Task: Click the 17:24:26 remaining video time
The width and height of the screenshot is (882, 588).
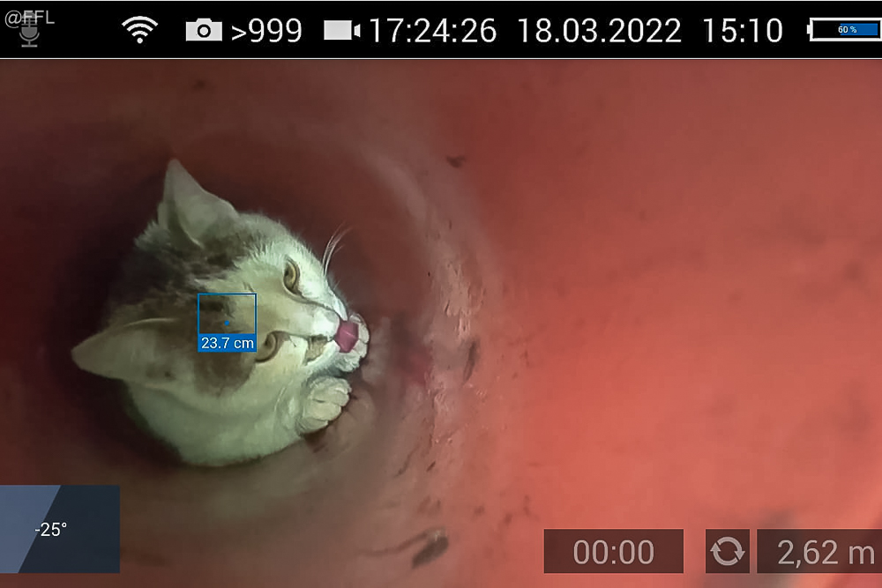Action: pyautogui.click(x=432, y=32)
